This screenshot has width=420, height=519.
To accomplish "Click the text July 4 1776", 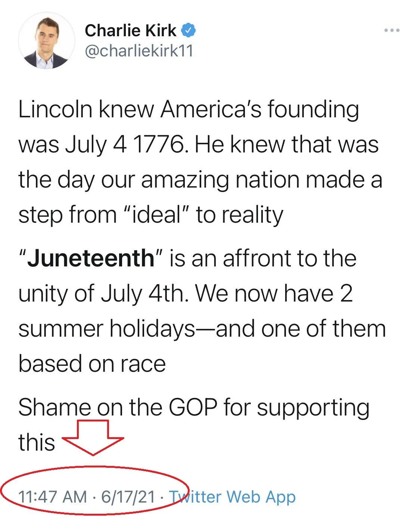I will (125, 145).
